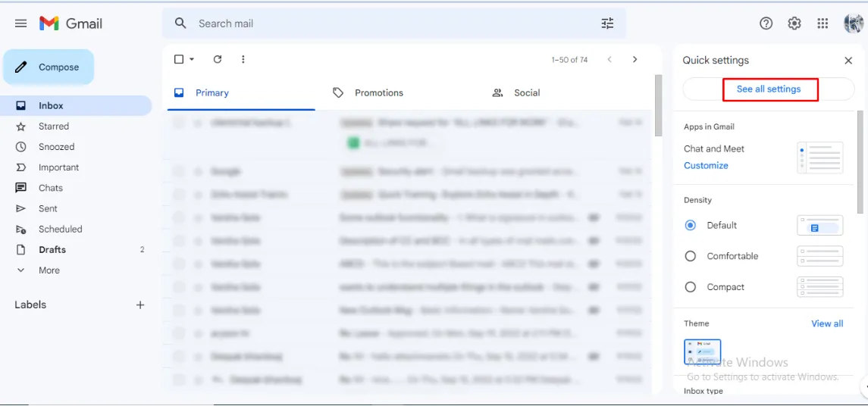Image resolution: width=868 pixels, height=406 pixels.
Task: Click the Compact density preview thumbnail
Action: point(819,287)
